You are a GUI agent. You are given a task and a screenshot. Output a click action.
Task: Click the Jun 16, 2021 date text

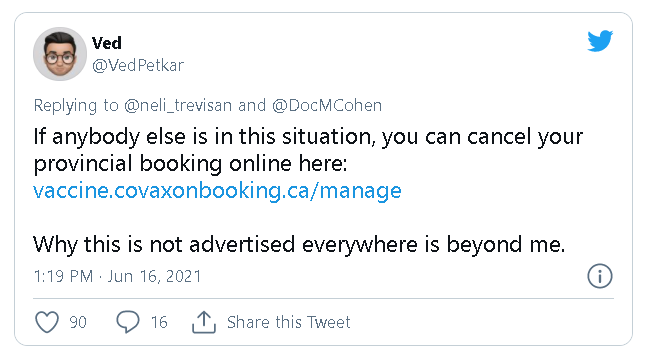coord(154,276)
